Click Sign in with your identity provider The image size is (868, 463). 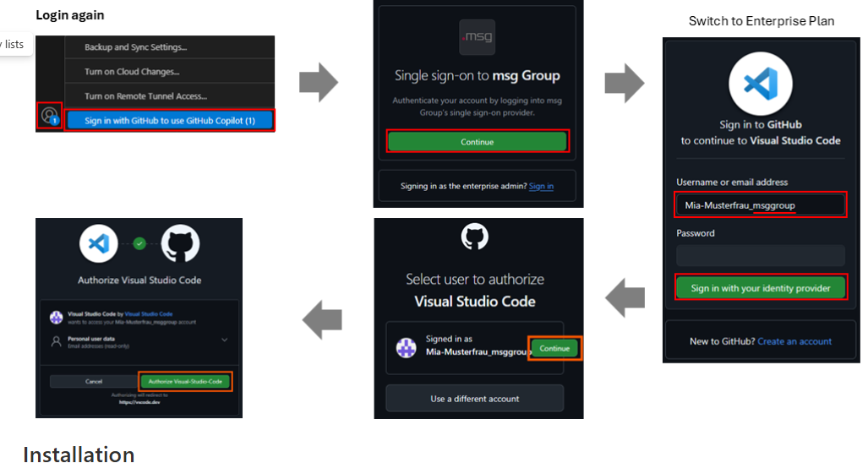click(x=761, y=287)
